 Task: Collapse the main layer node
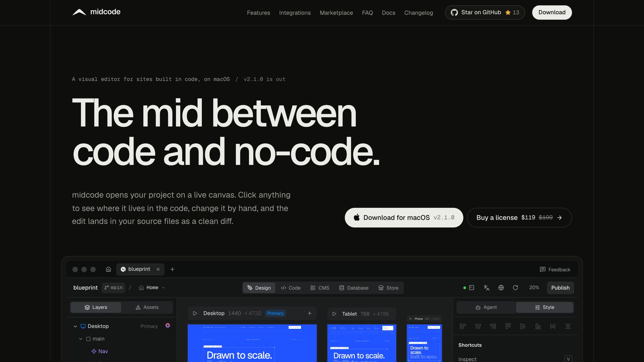(x=80, y=339)
